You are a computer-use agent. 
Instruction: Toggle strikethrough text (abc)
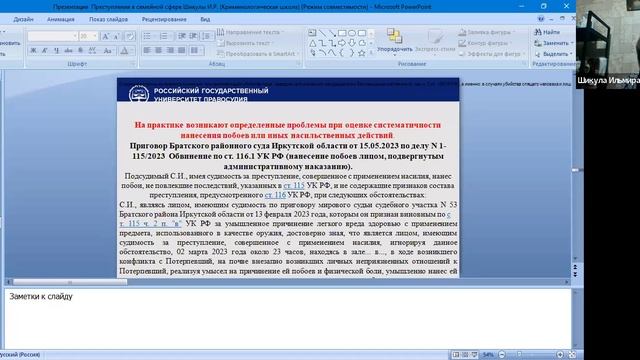tap(69, 51)
